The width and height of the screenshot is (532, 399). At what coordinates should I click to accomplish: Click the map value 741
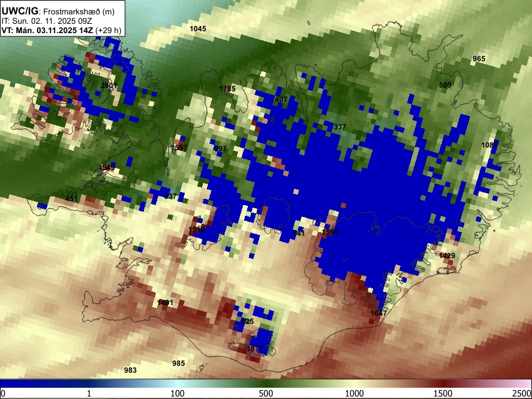pos(299,233)
